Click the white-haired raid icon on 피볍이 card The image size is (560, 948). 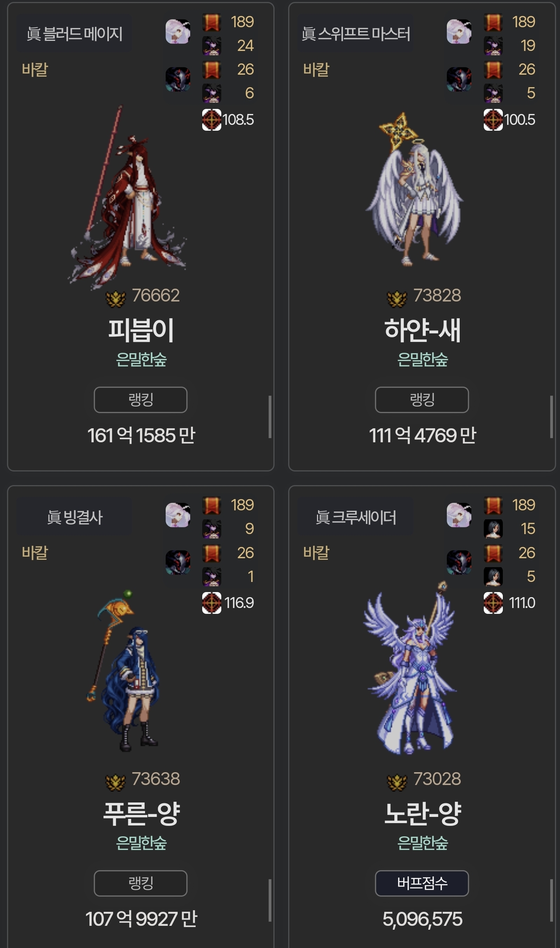[178, 32]
